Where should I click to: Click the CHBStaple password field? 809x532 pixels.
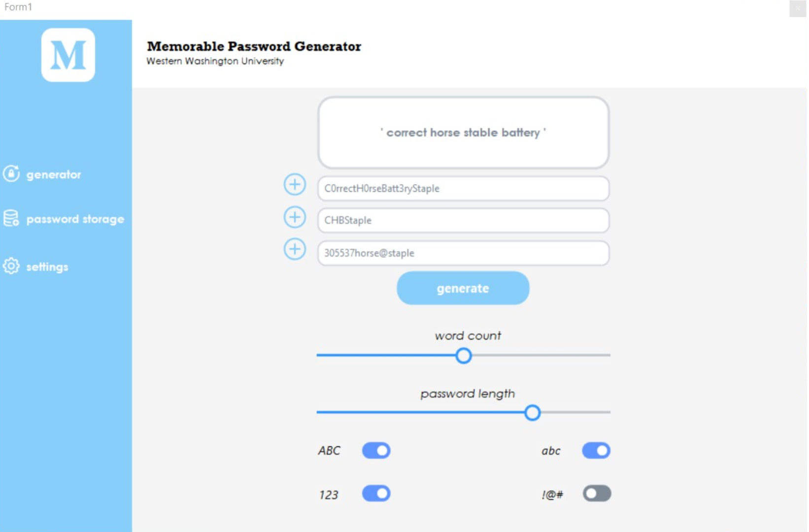click(x=463, y=221)
